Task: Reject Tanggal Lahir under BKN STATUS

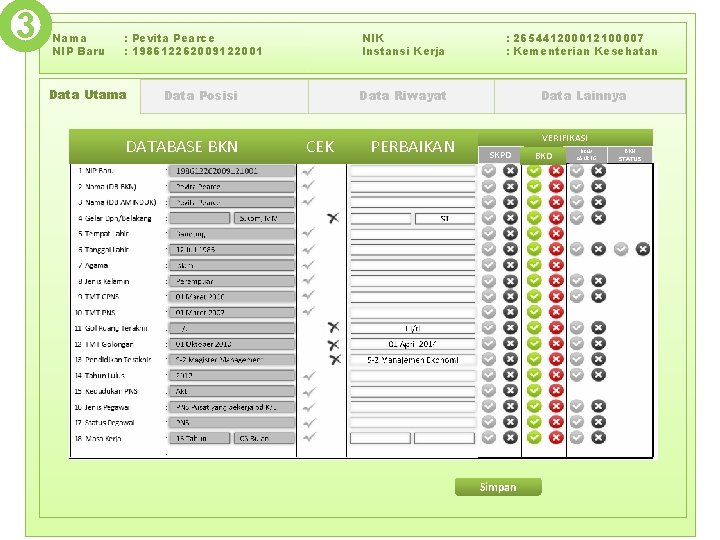Action: (642, 249)
